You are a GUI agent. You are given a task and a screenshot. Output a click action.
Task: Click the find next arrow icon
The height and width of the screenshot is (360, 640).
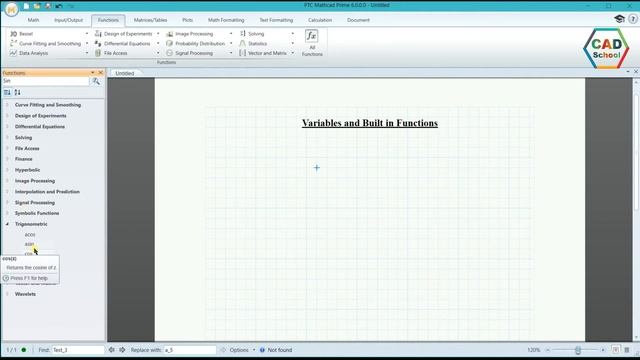pyautogui.click(x=122, y=350)
